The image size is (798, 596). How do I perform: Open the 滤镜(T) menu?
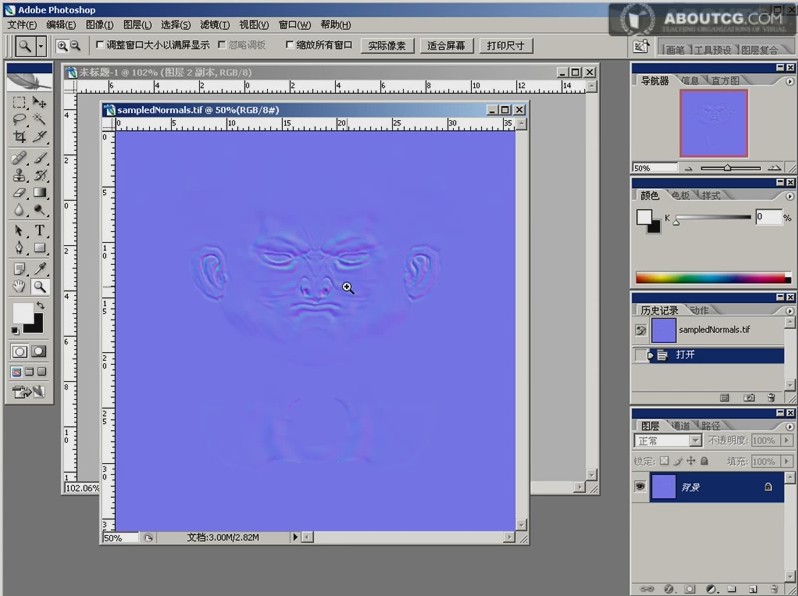215,24
